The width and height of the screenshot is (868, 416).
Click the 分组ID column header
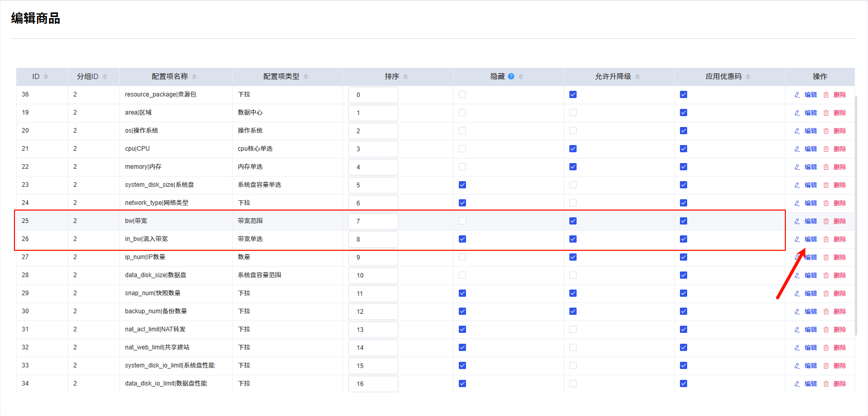coord(88,76)
